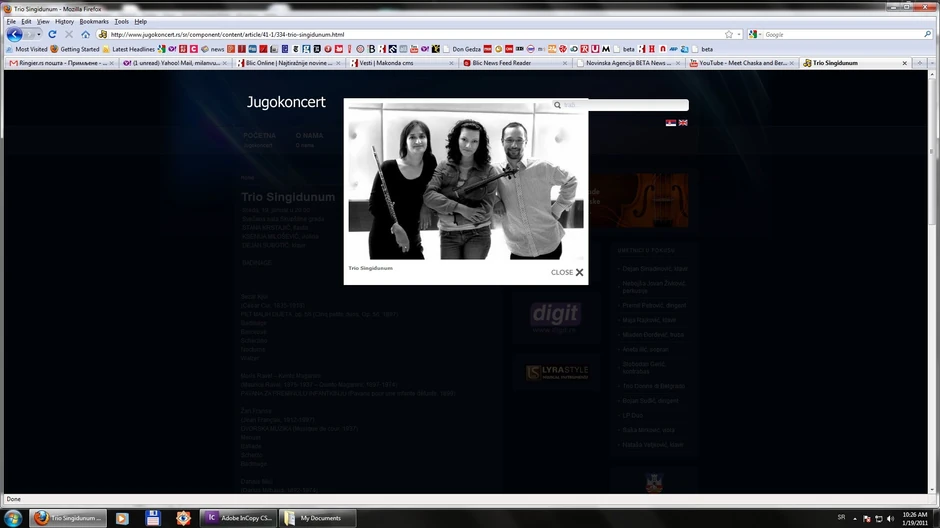The height and width of the screenshot is (528, 940).
Task: Expand the Google search engine dropdown
Action: pyautogui.click(x=755, y=34)
